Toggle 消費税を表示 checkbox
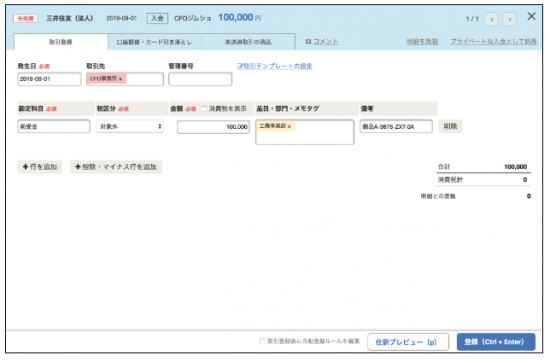550x361 pixels. (204, 109)
